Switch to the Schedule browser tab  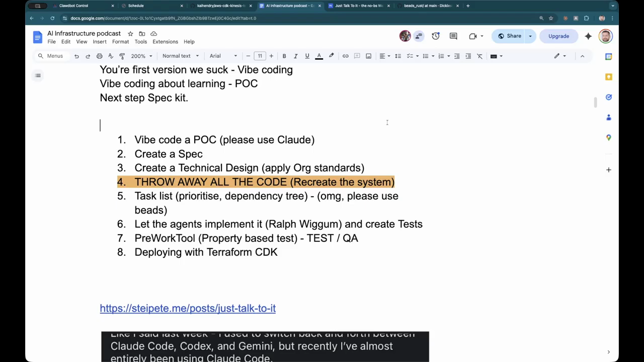[x=136, y=6]
